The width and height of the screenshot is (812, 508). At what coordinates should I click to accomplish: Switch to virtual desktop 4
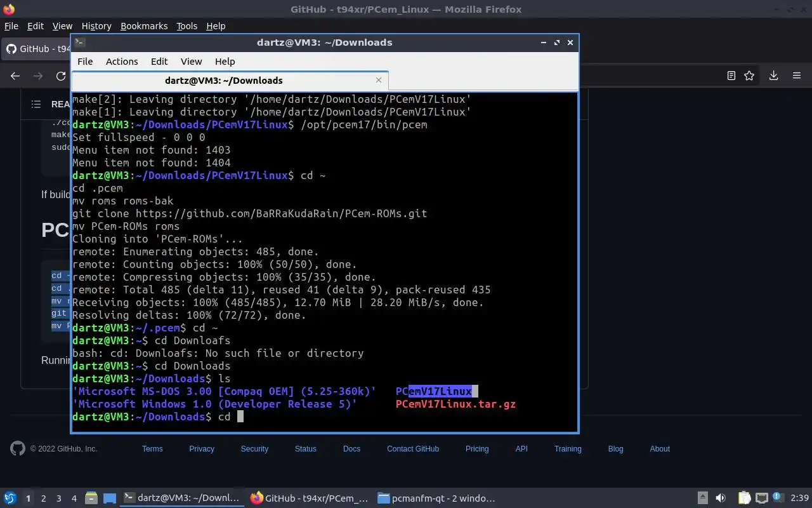pos(74,498)
